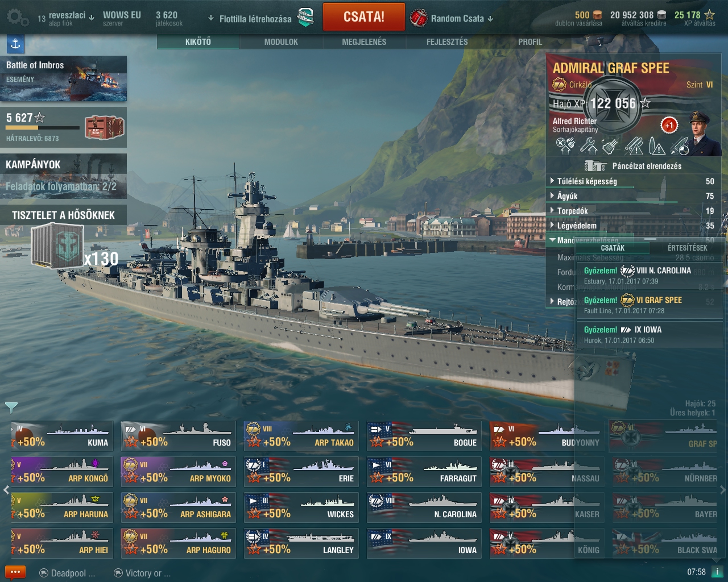This screenshot has height=582, width=728.
Task: Switch to the ÉRTESÍTÉSEK notifications tab
Action: (x=687, y=248)
